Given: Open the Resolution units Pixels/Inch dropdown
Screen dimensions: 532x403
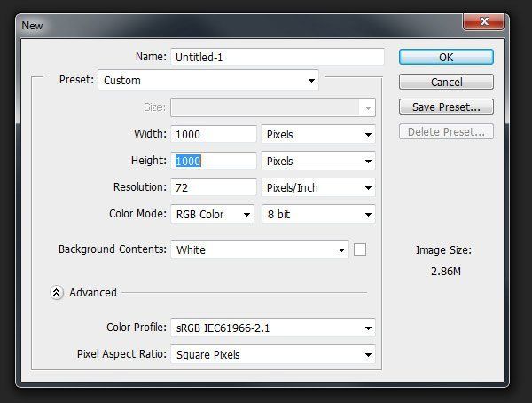Looking at the screenshot, I should click(318, 187).
